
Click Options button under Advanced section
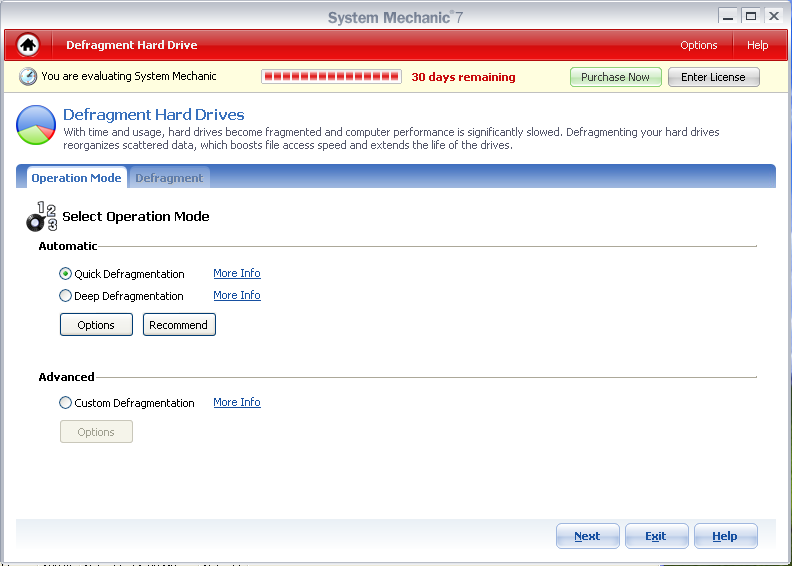click(x=96, y=432)
